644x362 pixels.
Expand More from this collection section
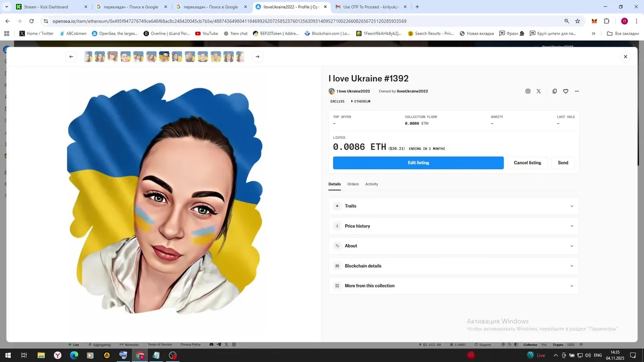454,286
